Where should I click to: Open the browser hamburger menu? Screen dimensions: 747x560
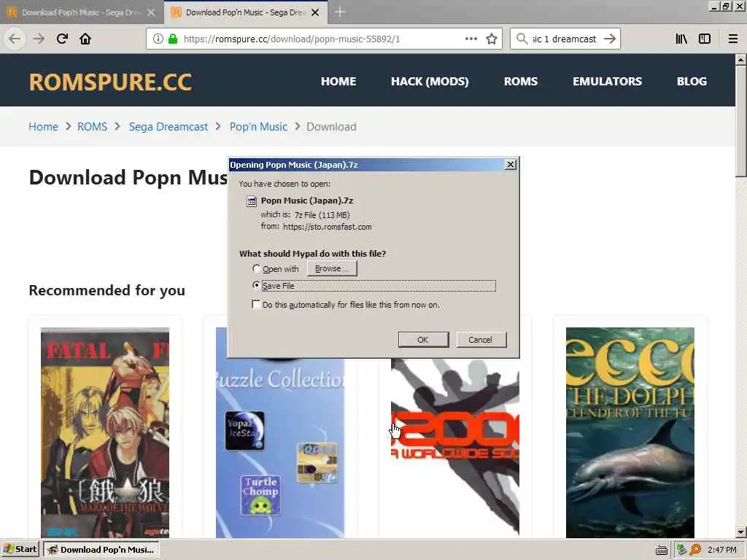733,39
